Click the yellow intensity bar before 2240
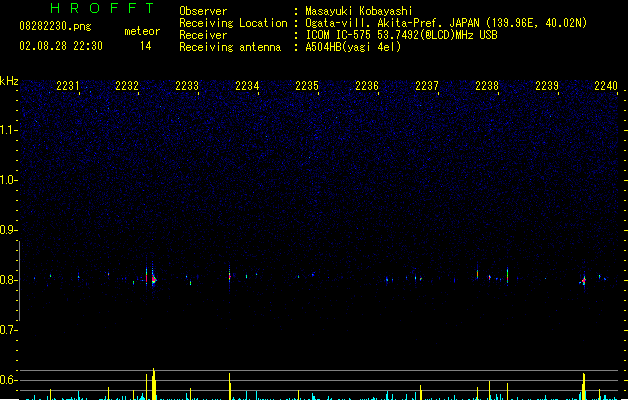 (x=584, y=386)
